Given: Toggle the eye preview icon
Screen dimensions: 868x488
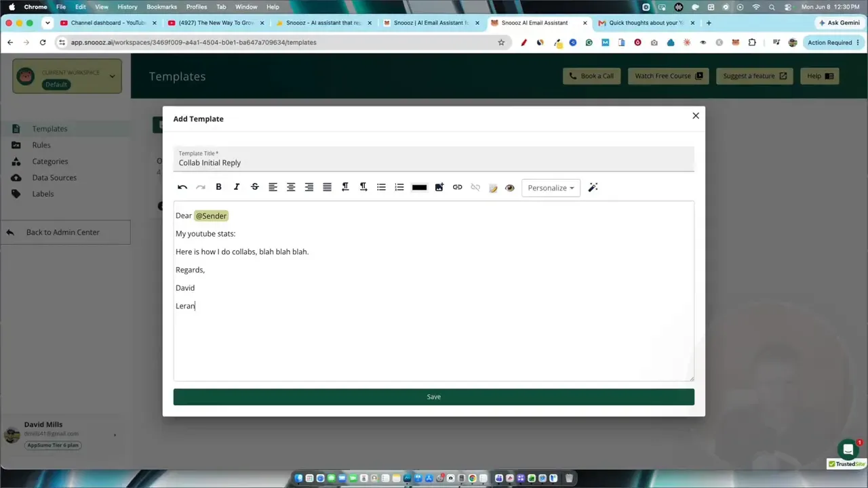Looking at the screenshot, I should (510, 188).
